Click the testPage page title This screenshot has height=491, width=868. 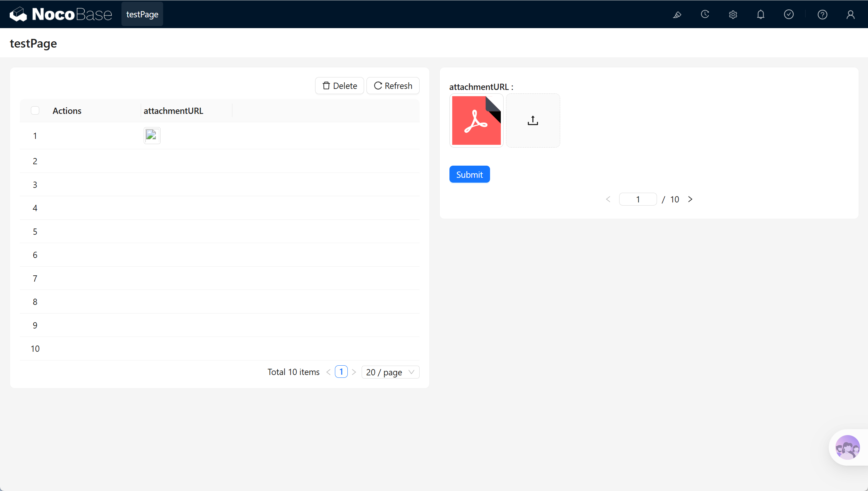coord(33,43)
